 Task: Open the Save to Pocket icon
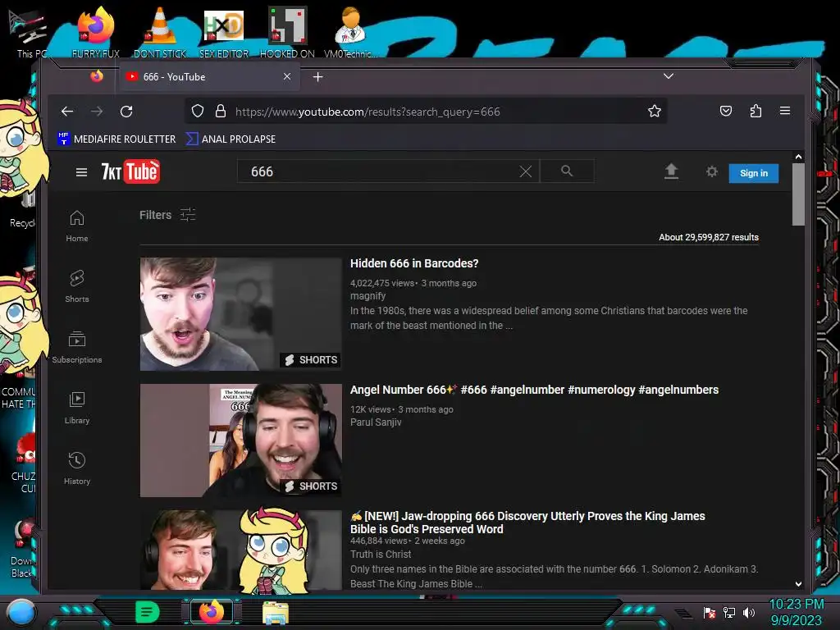pyautogui.click(x=726, y=111)
